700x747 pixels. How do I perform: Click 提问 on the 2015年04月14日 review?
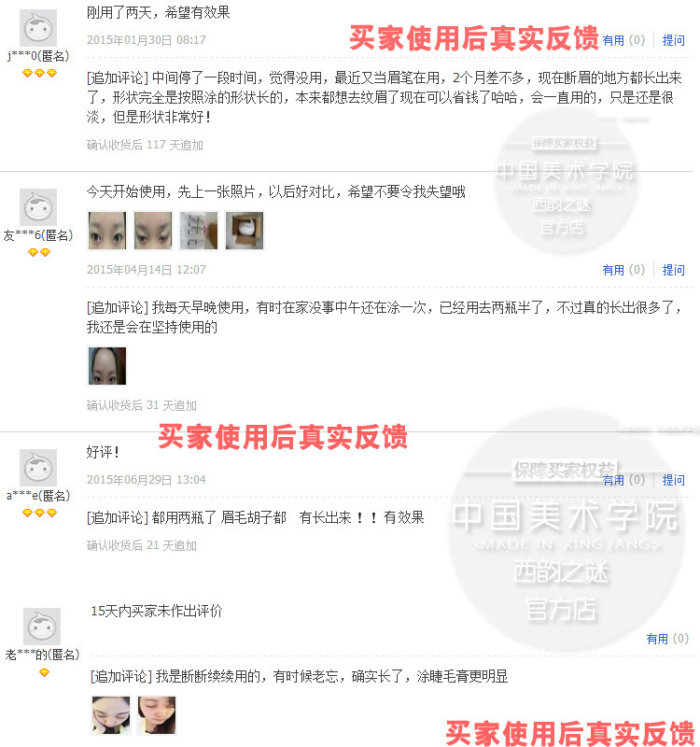point(673,270)
